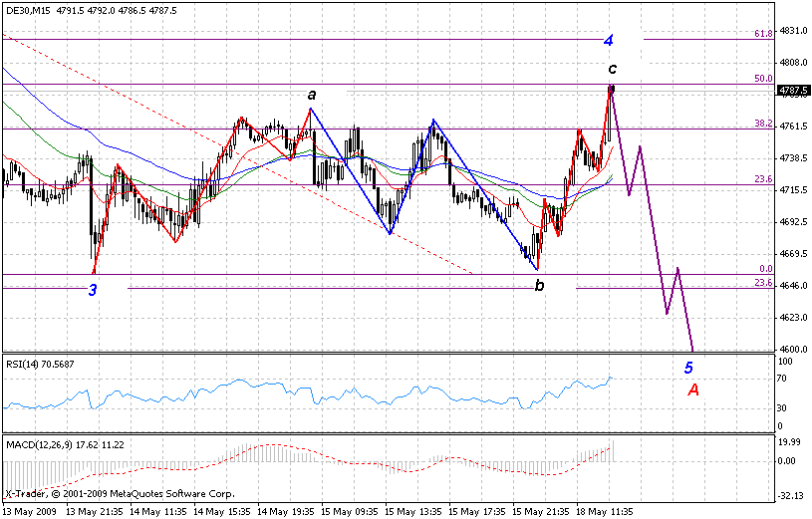
Task: Click the black wave 'a' label
Action: pyautogui.click(x=312, y=95)
